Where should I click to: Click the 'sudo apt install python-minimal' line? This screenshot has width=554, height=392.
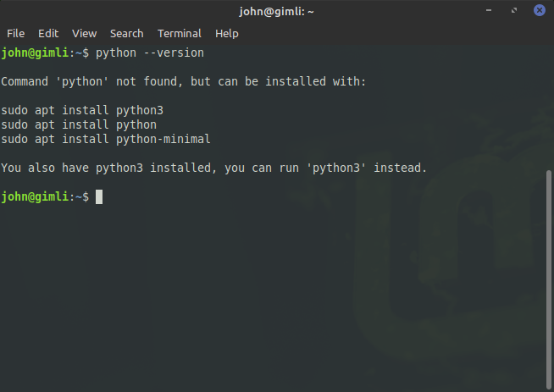click(x=106, y=139)
